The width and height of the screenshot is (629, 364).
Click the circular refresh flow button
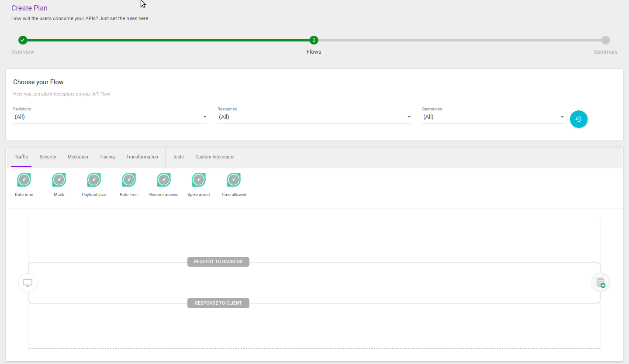[579, 119]
